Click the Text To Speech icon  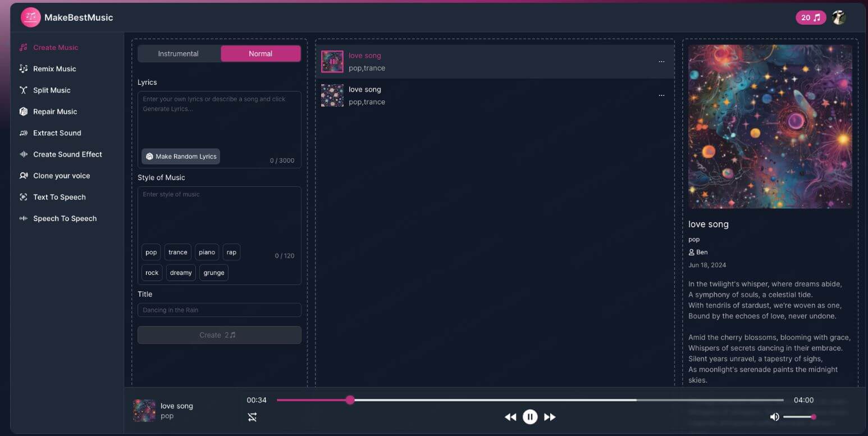[24, 197]
